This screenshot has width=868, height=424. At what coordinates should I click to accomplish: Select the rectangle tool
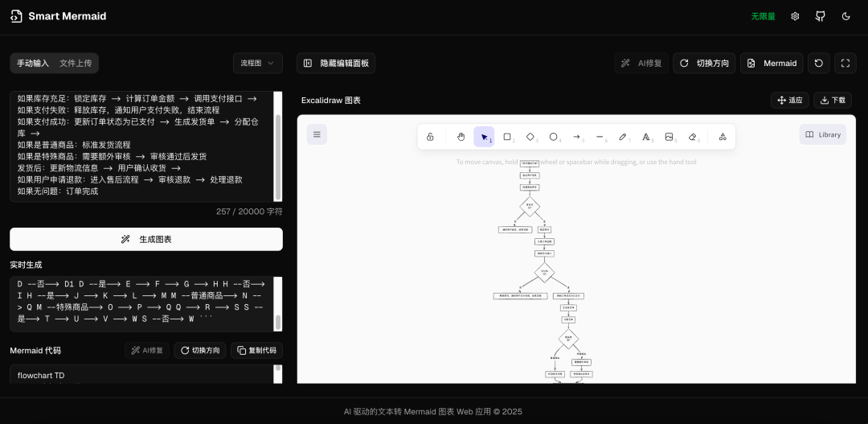(x=507, y=137)
